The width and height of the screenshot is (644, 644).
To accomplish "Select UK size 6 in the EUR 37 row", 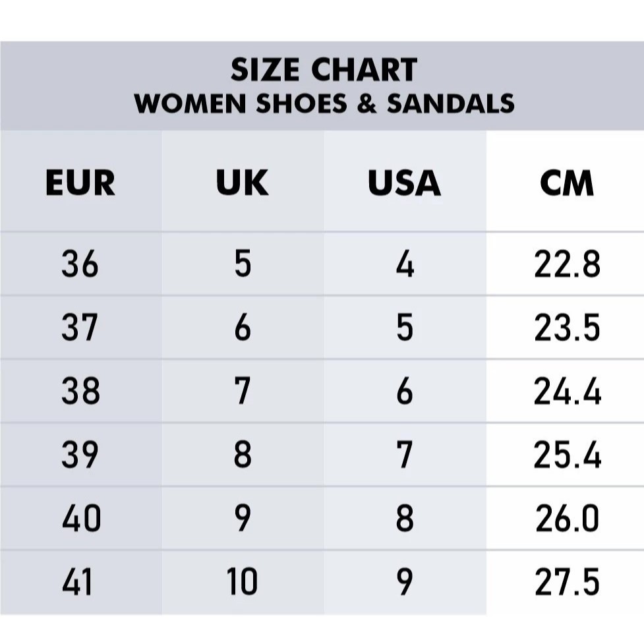I will 243,328.
